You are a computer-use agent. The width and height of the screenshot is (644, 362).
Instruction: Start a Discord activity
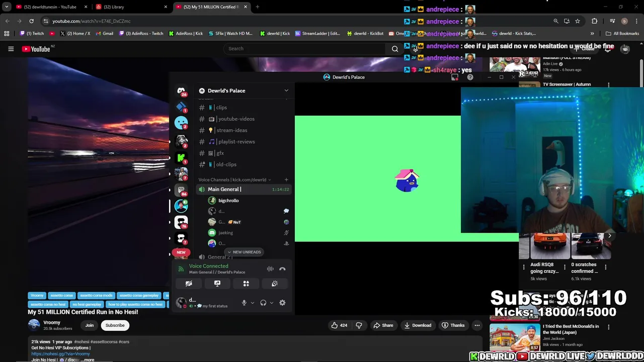tap(246, 284)
